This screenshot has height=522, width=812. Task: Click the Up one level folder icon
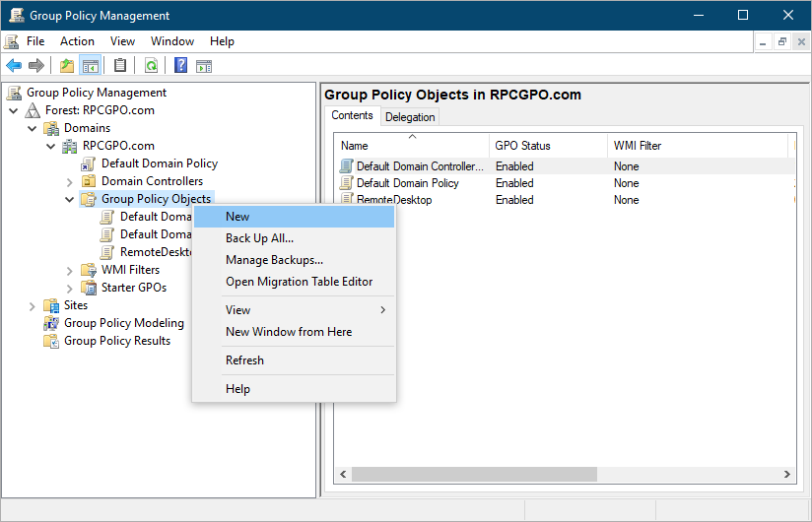[67, 66]
